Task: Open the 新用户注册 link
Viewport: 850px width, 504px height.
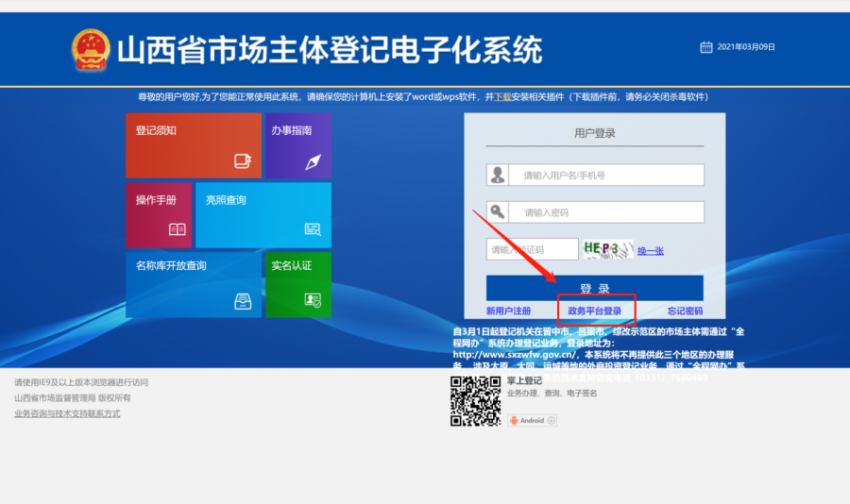Action: (508, 311)
